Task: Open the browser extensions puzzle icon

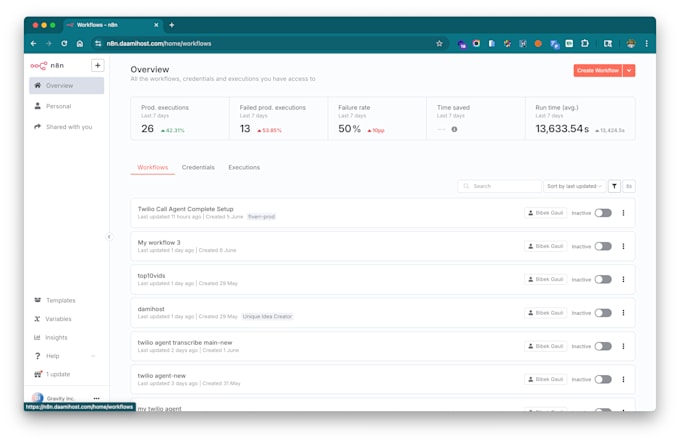Action: coord(585,43)
